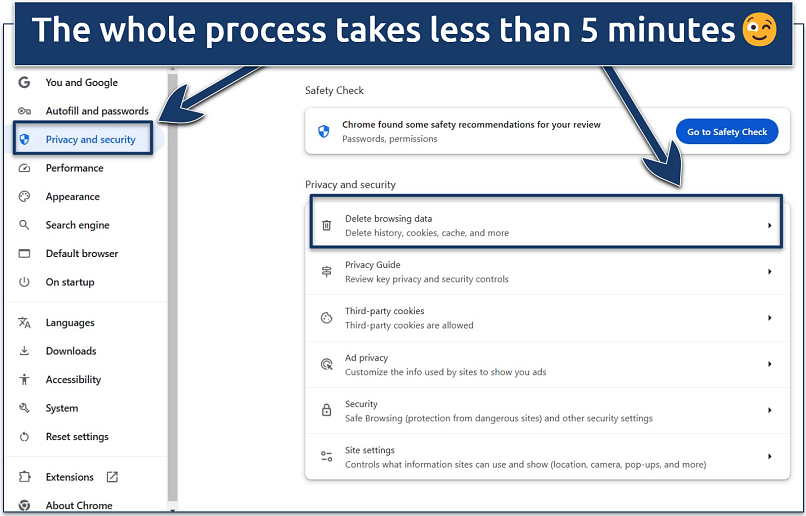Select Privacy and security in sidebar
806x516 pixels.
[x=90, y=139]
